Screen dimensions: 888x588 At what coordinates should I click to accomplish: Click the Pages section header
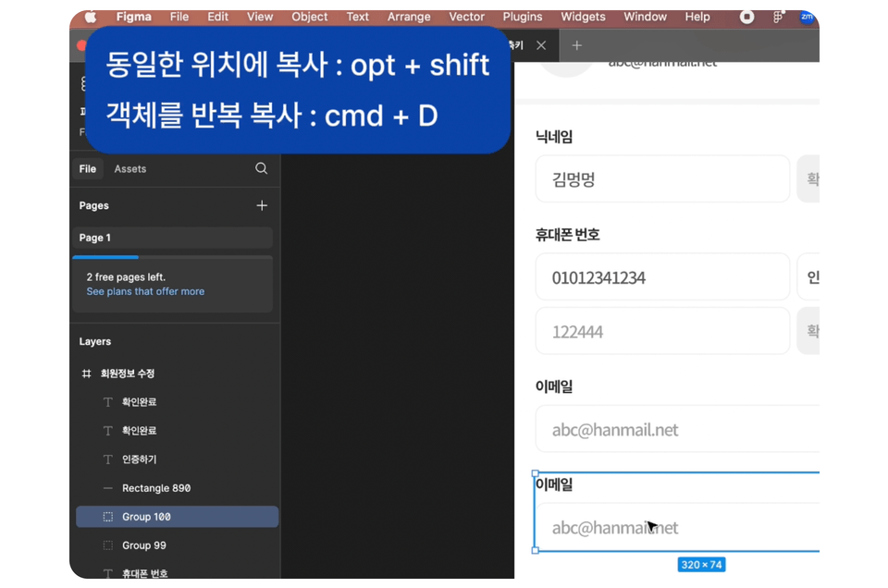(94, 205)
